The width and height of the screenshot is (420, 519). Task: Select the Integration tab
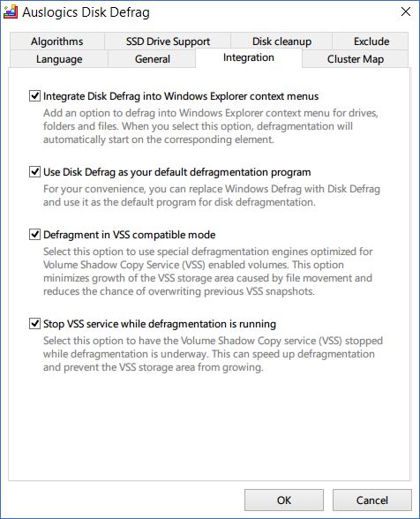click(x=249, y=58)
